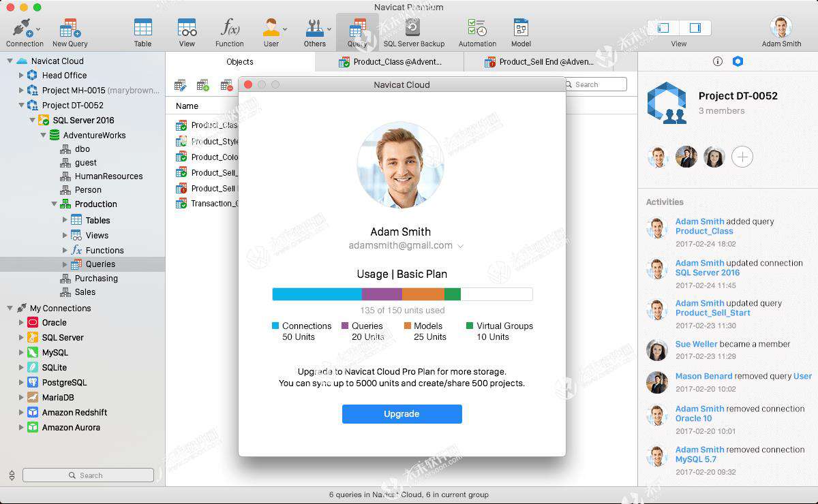Open the Table objects toolbar icon

(143, 28)
